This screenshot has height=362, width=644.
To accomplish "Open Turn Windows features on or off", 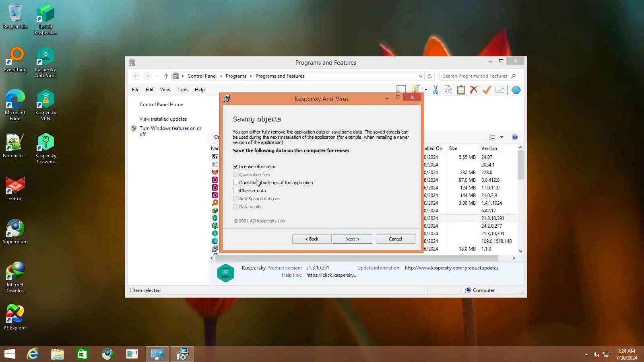I will point(171,131).
